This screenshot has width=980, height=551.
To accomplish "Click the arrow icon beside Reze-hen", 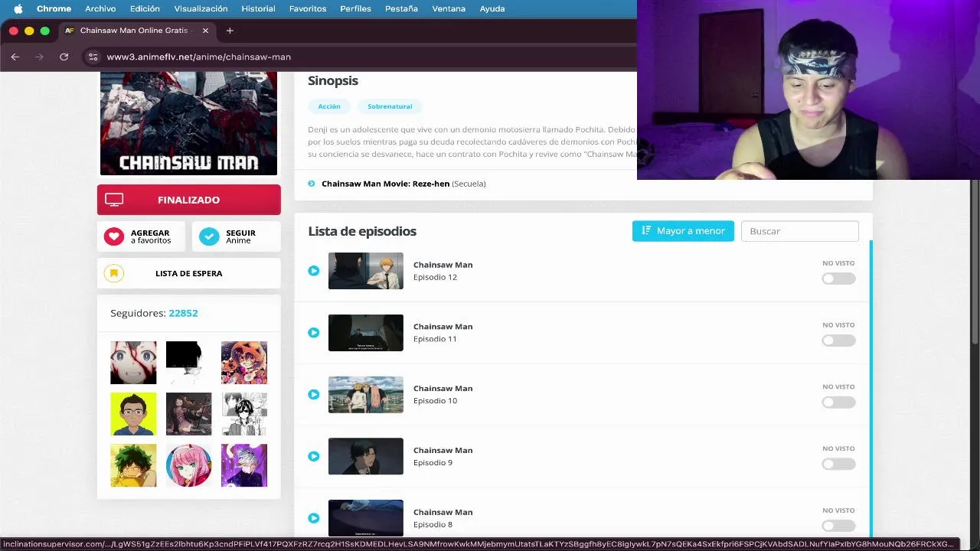I will [312, 184].
